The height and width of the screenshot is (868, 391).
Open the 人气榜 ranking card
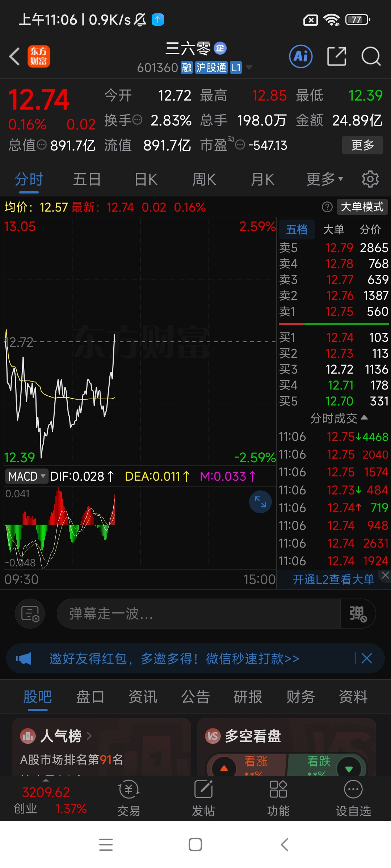(101, 747)
